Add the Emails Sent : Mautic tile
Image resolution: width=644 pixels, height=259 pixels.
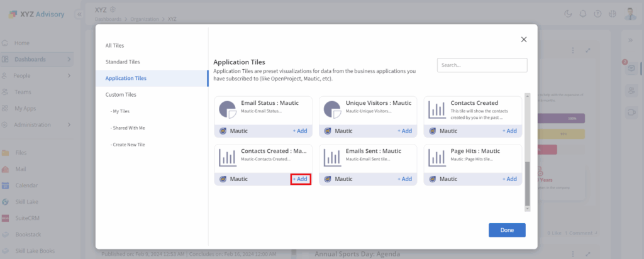click(x=405, y=179)
